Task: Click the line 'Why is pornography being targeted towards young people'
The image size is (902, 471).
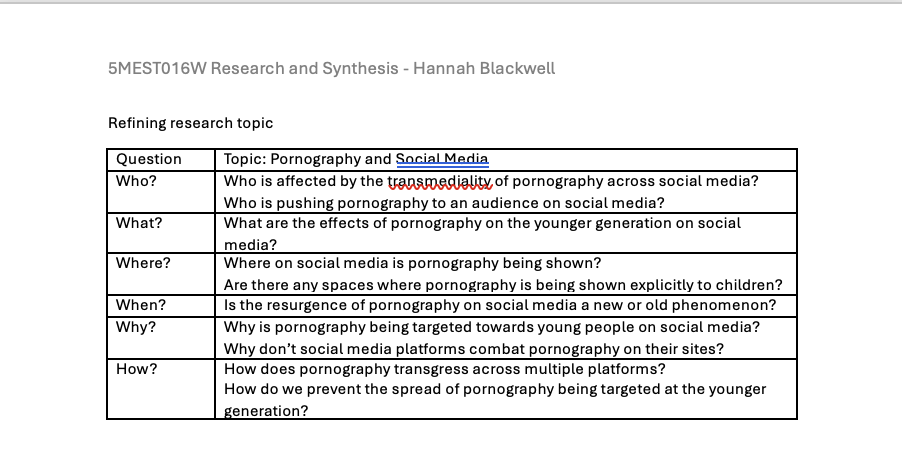Action: (x=492, y=327)
